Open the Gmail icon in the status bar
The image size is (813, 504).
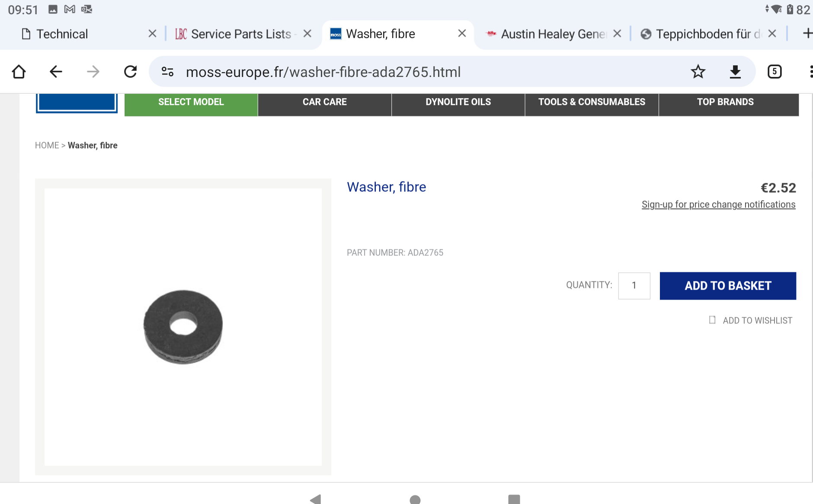[x=69, y=9]
